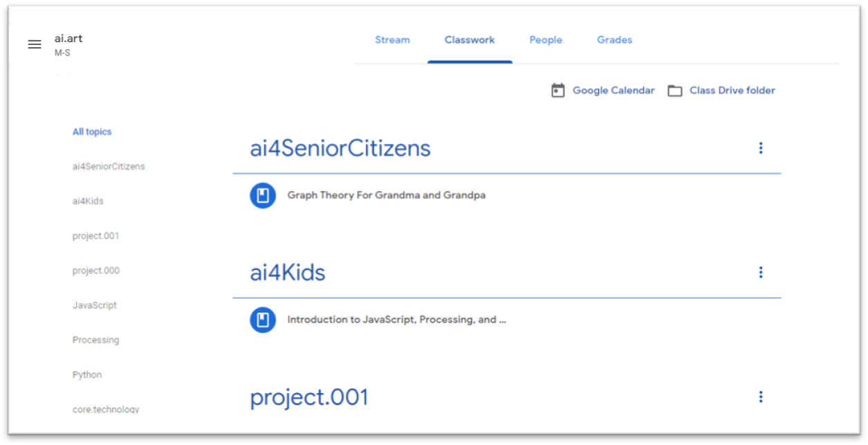Open the three-dot menu beside ai4Kids
This screenshot has width=868, height=445.
(x=760, y=272)
